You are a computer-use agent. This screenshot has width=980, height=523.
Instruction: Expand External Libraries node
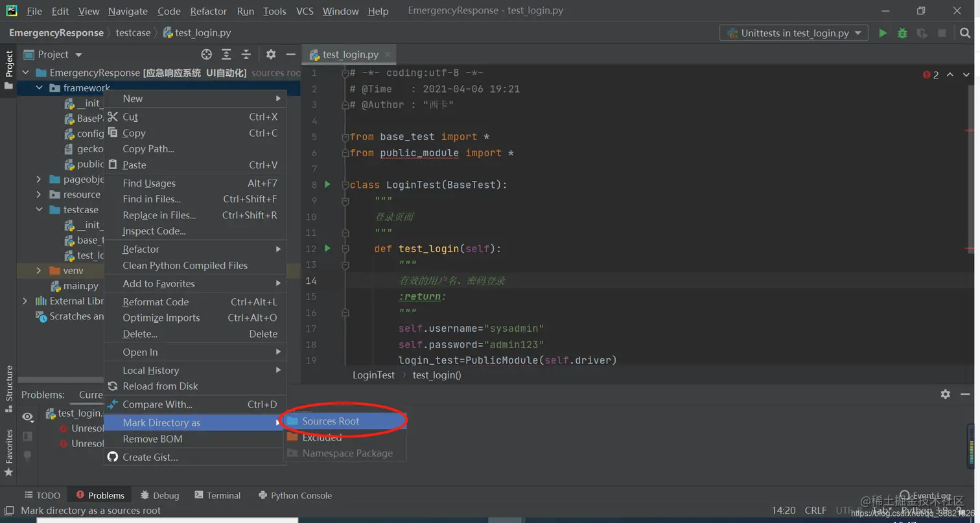pos(25,301)
